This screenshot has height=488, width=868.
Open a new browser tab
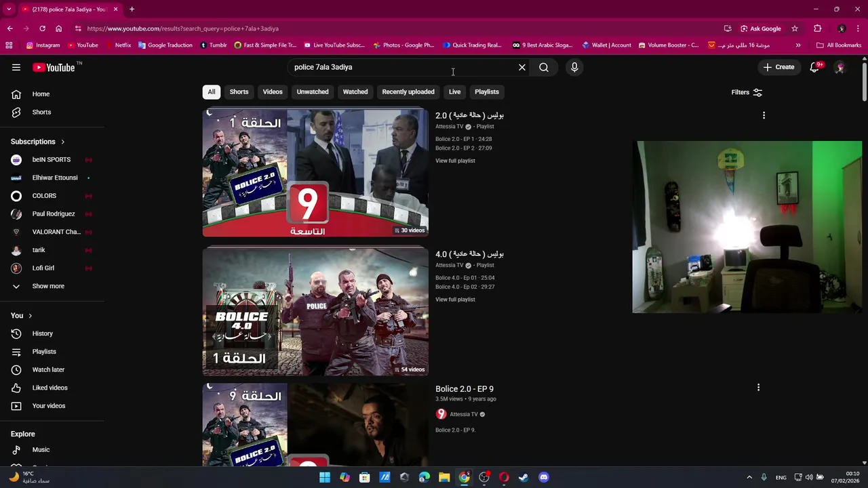pyautogui.click(x=132, y=9)
